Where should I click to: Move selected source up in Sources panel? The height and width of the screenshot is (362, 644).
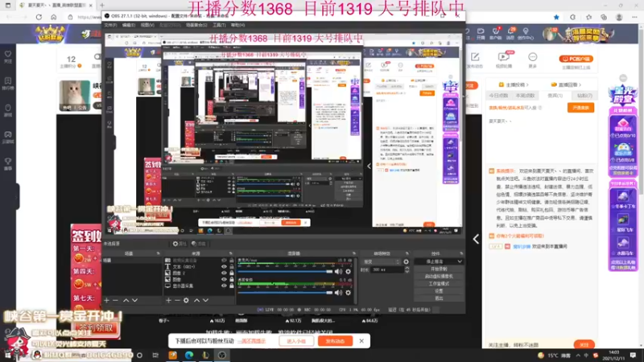click(196, 300)
